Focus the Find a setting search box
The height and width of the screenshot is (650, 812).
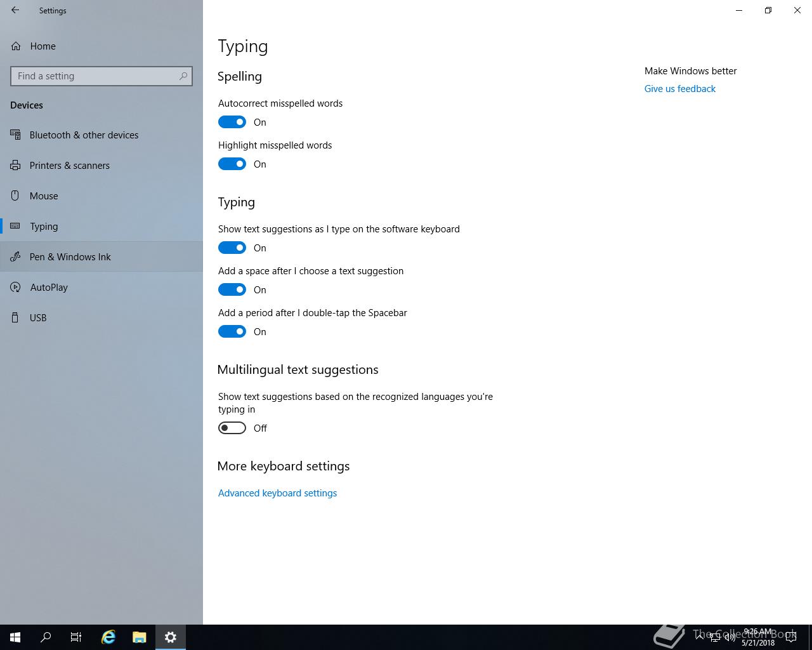pyautogui.click(x=101, y=76)
